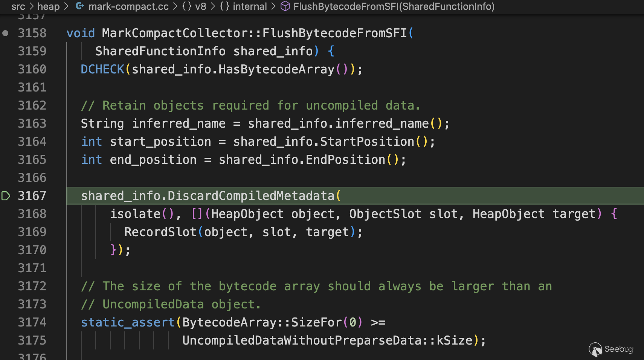The image size is (644, 360).
Task: Open the src breadcrumb folder dropdown
Action: (x=18, y=6)
